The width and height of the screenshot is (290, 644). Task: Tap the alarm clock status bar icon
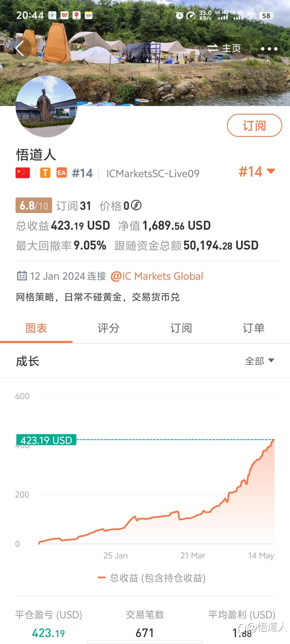click(179, 16)
